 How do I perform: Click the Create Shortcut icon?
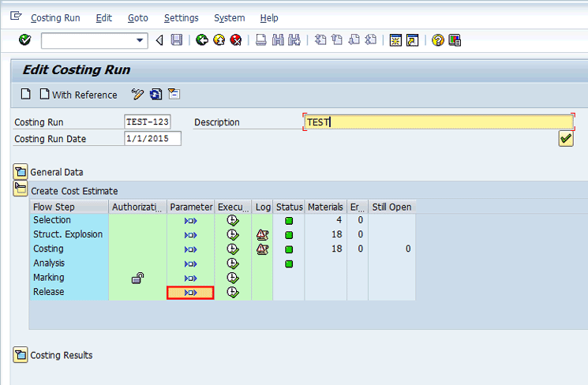[413, 39]
